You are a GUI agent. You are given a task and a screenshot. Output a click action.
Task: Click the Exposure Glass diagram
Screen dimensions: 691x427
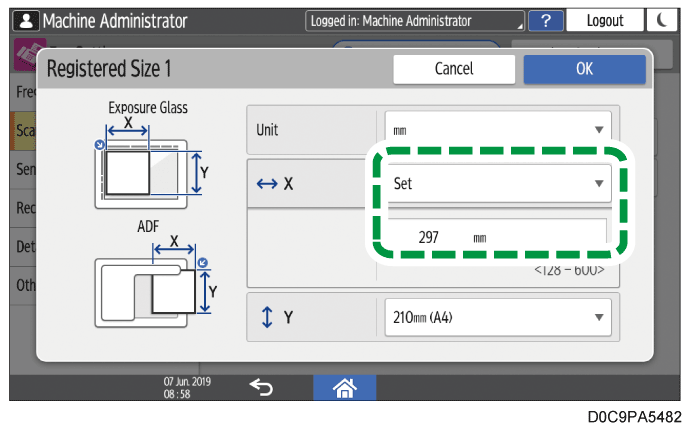pyautogui.click(x=148, y=161)
